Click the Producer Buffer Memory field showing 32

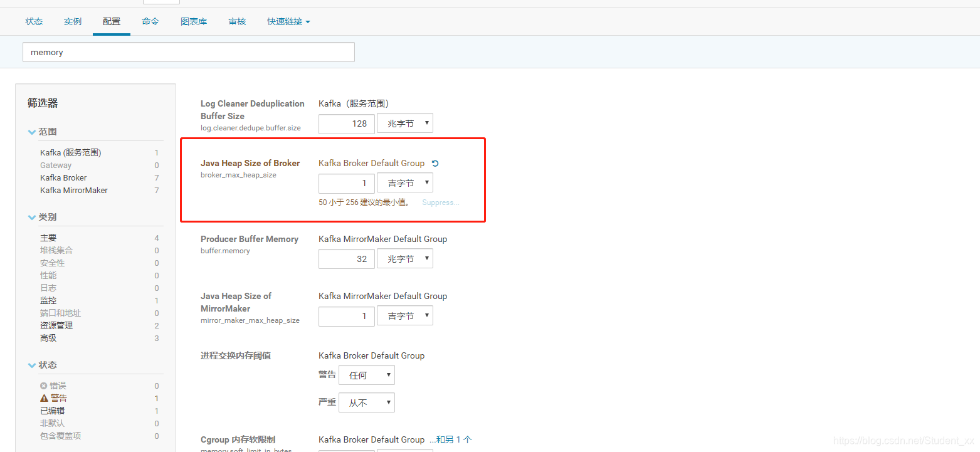(x=347, y=259)
